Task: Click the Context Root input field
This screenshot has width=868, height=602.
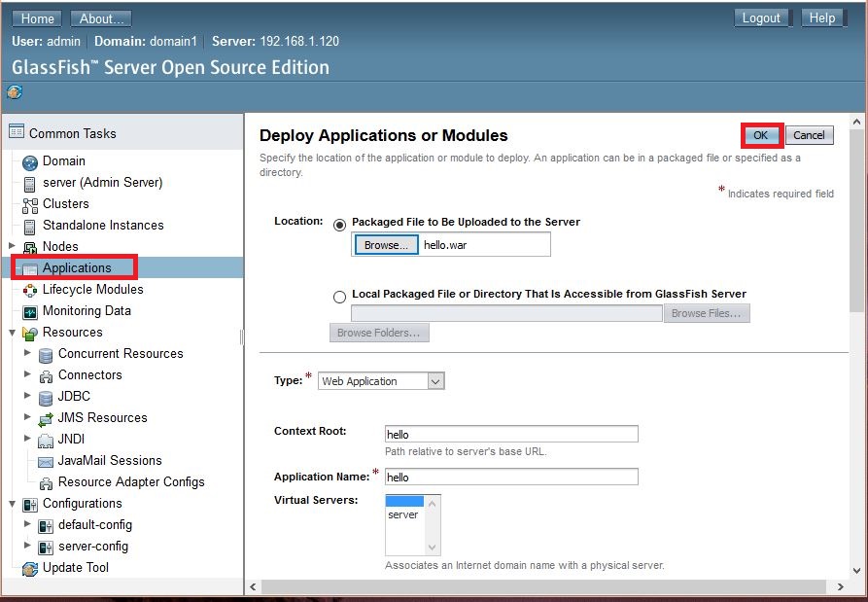Action: point(511,434)
